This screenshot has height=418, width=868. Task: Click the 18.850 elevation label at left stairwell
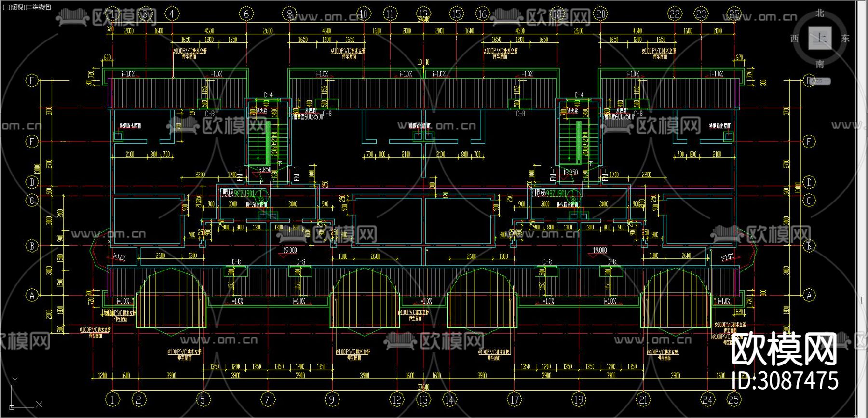click(264, 170)
